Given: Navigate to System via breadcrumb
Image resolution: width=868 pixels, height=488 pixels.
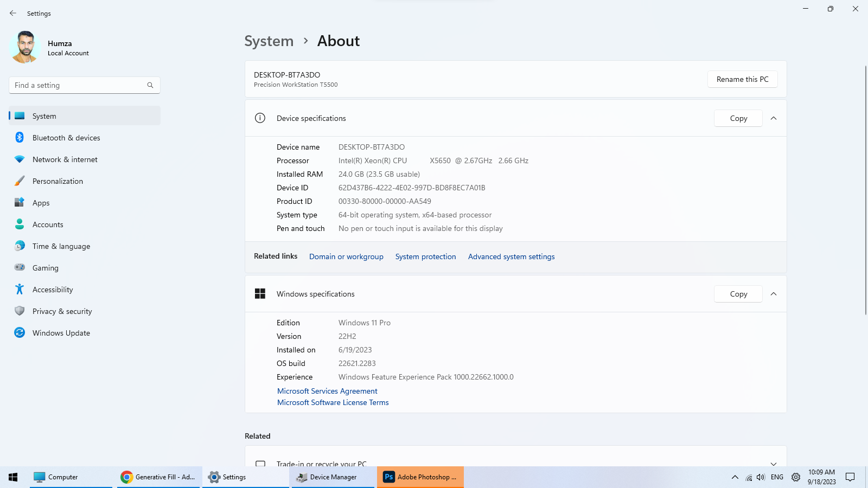Looking at the screenshot, I should point(269,41).
